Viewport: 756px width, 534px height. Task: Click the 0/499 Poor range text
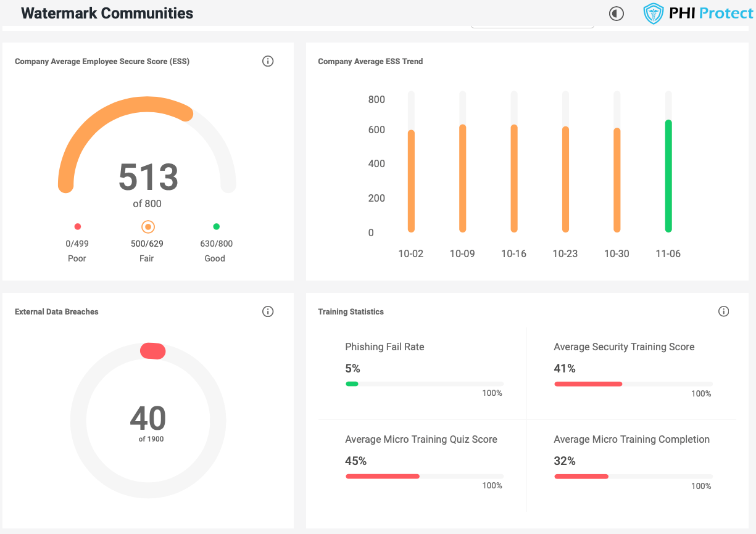[x=77, y=244]
